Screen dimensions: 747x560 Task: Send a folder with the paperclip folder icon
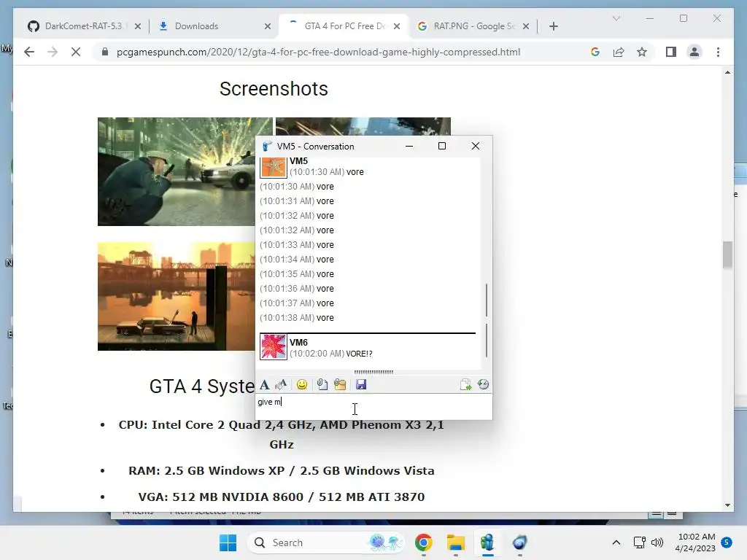340,385
